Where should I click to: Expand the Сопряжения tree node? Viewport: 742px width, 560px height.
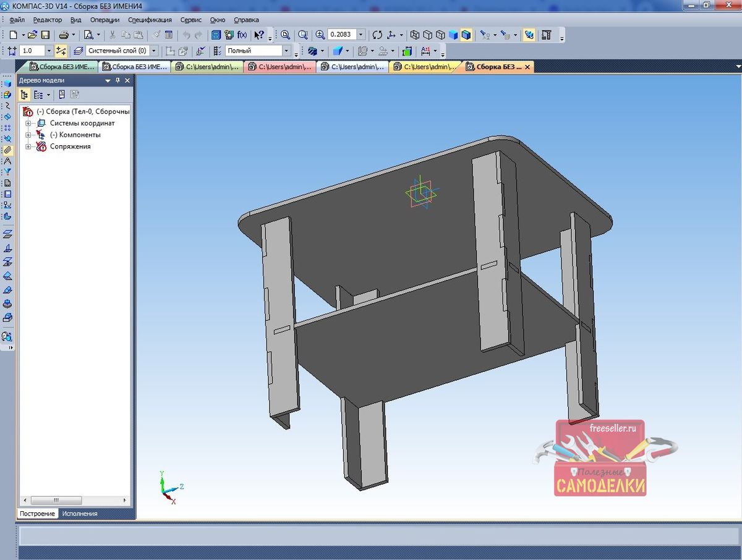(x=28, y=146)
